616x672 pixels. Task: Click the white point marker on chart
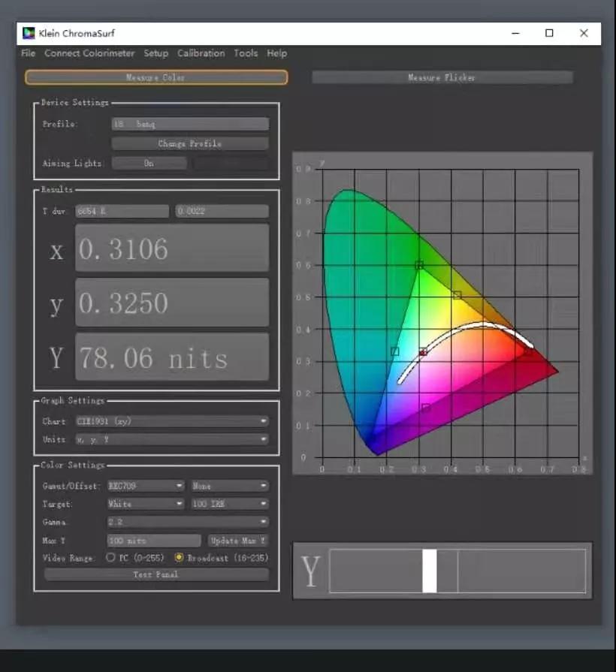point(423,351)
